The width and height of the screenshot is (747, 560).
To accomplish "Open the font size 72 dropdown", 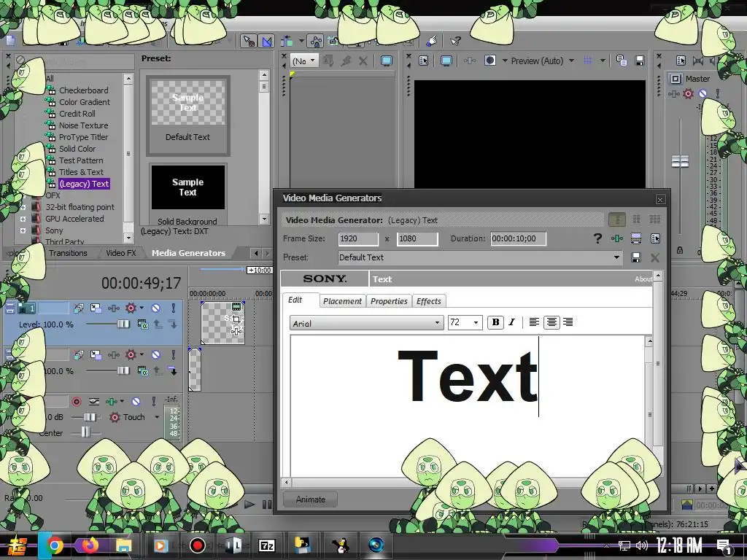I will click(x=465, y=322).
